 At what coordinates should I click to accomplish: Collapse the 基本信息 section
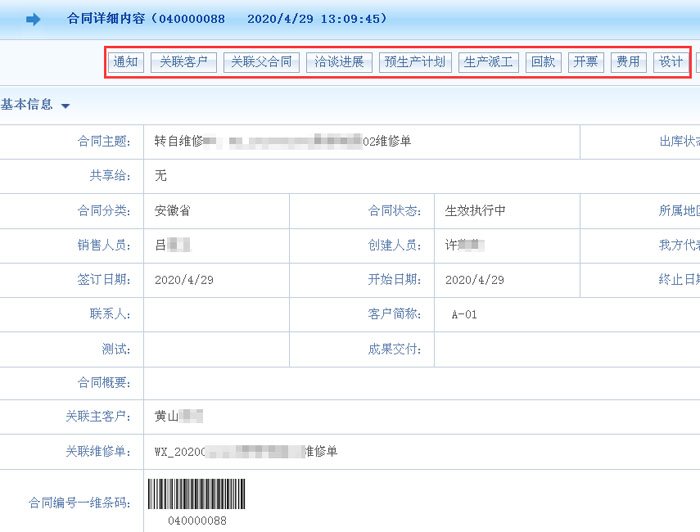35,105
